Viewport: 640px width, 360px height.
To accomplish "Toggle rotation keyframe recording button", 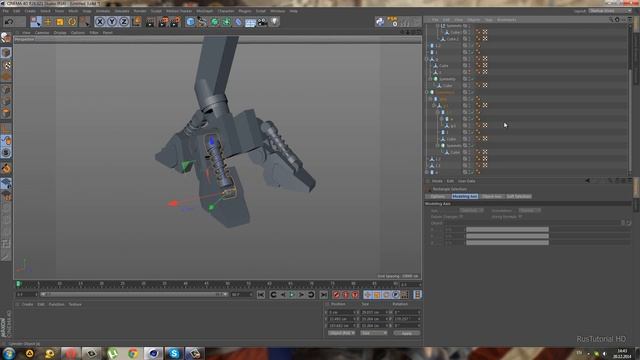I will [387, 295].
